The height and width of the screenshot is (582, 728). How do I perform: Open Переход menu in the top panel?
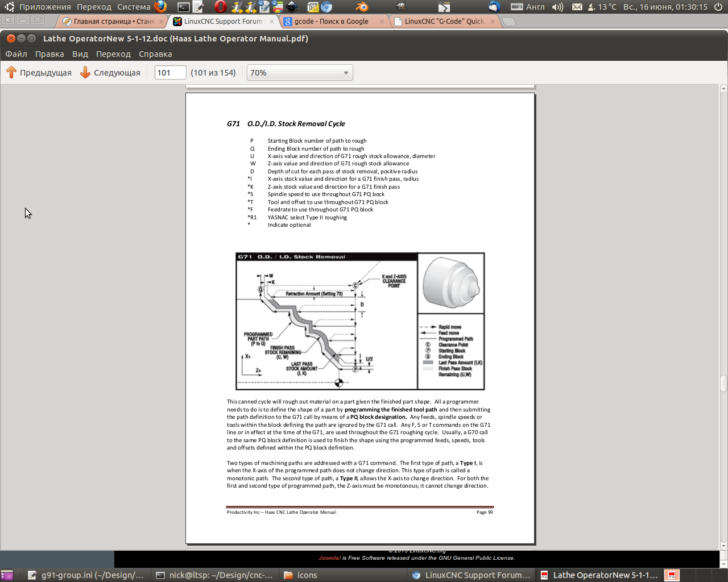pyautogui.click(x=94, y=7)
